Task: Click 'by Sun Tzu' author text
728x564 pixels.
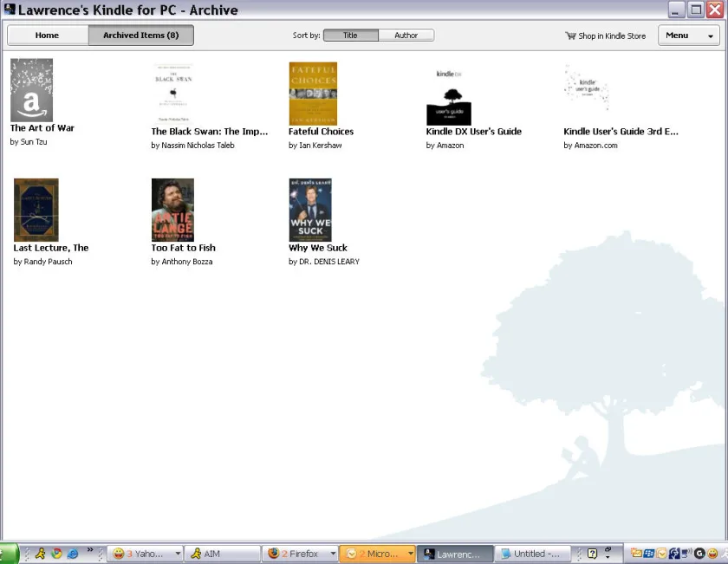Action: coord(29,142)
